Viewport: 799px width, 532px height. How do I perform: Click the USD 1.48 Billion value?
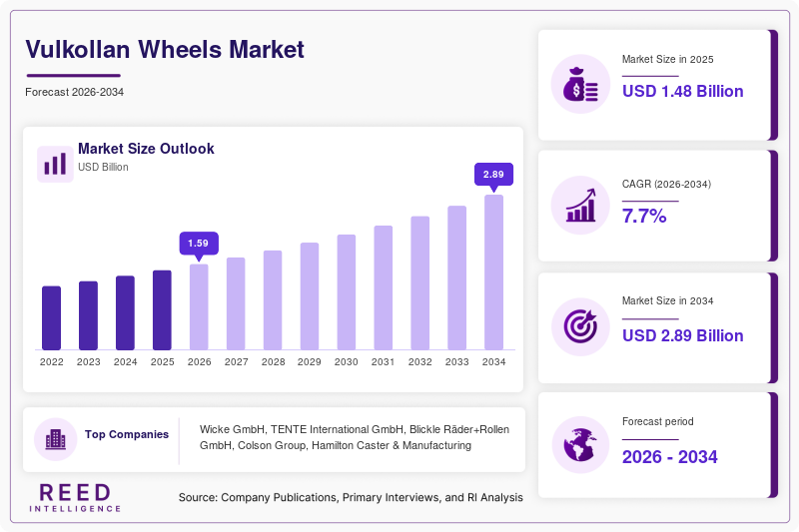pyautogui.click(x=683, y=91)
